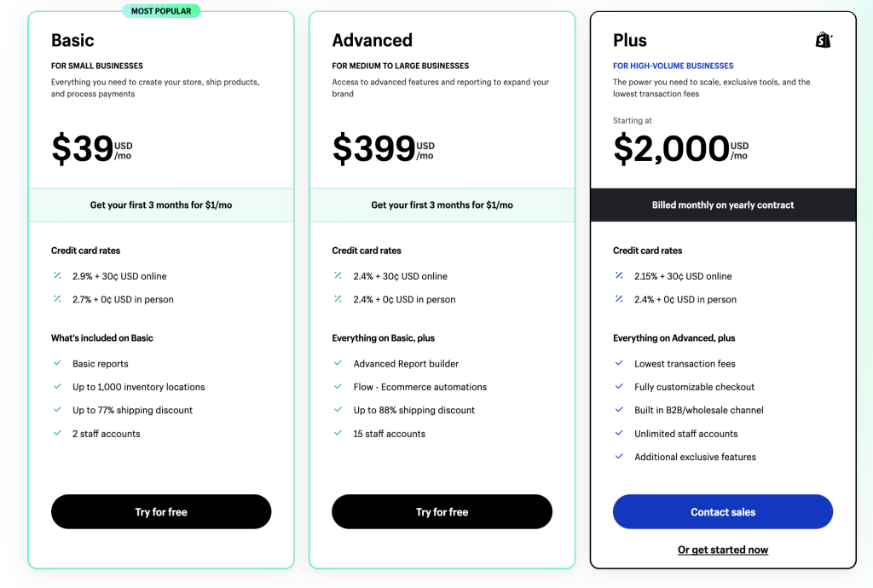Image resolution: width=873 pixels, height=588 pixels.
Task: Click checkmark icon beside Basic reports
Action: [x=57, y=363]
